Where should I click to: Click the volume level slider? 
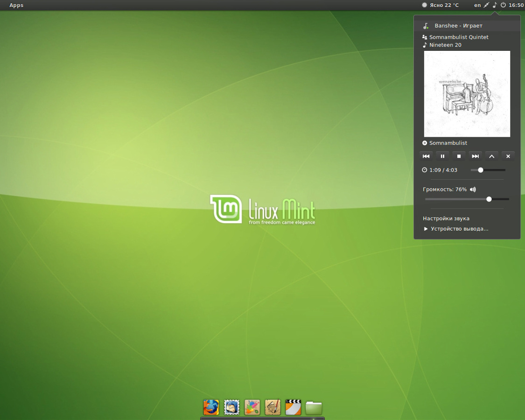[x=467, y=199]
